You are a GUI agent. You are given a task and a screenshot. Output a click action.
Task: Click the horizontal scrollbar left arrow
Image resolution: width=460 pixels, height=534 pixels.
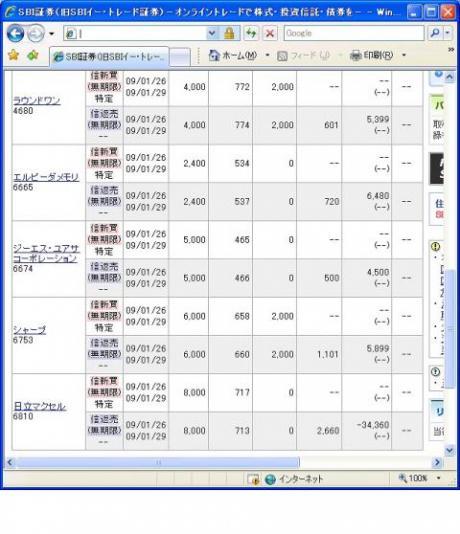click(x=10, y=462)
